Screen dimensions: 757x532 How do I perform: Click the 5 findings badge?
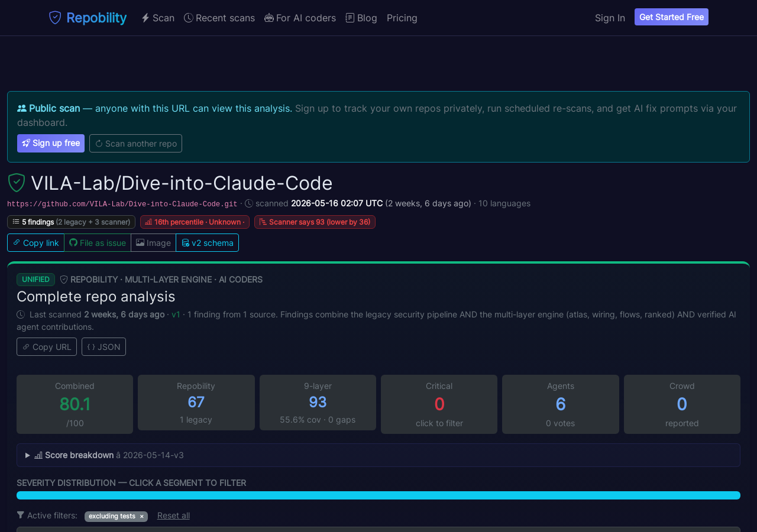click(x=71, y=222)
